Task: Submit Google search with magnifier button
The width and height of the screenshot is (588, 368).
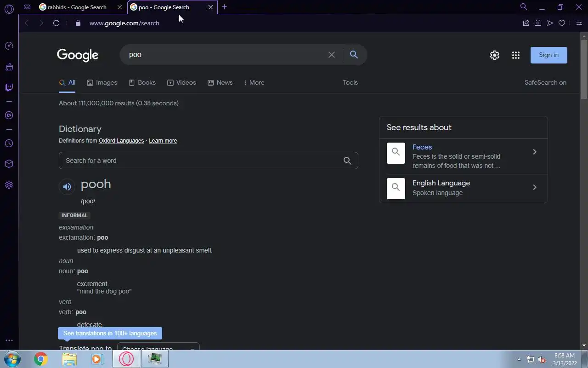Action: [x=354, y=55]
